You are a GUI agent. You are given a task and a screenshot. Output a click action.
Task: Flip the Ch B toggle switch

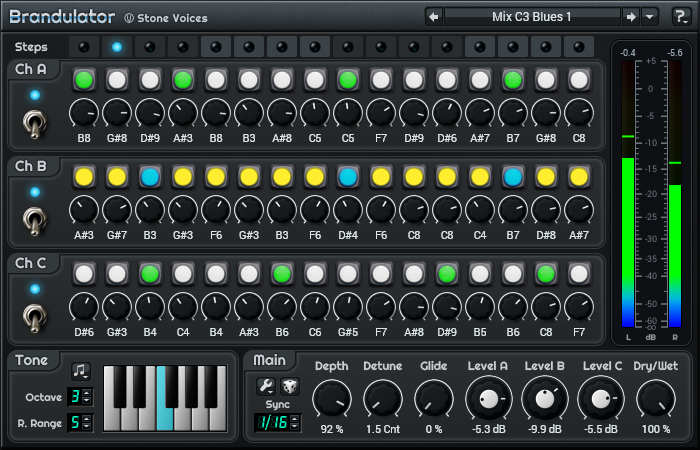[34, 221]
